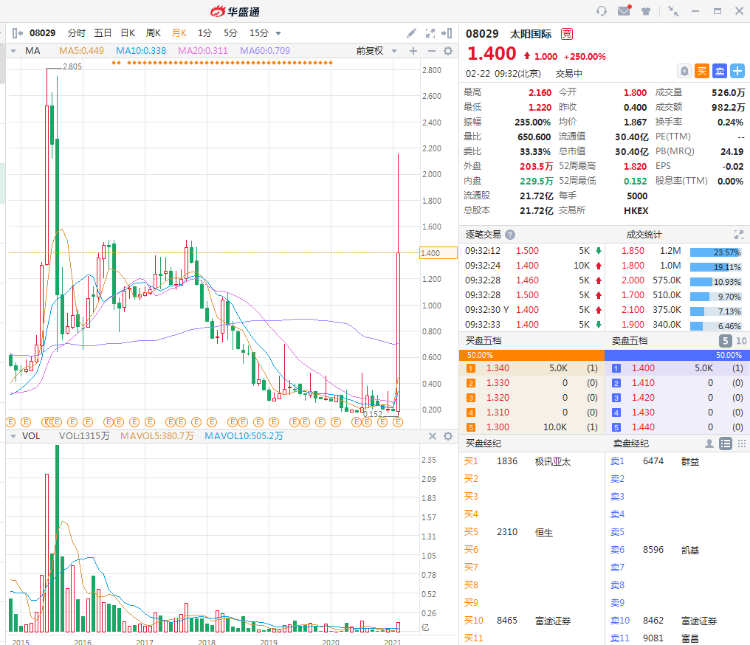Switch the chart to the 15分 tab

point(259,33)
